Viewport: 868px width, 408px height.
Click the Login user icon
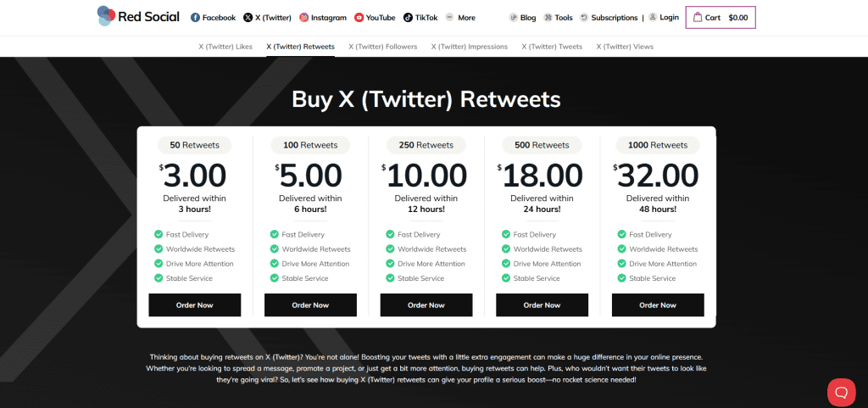[653, 17]
